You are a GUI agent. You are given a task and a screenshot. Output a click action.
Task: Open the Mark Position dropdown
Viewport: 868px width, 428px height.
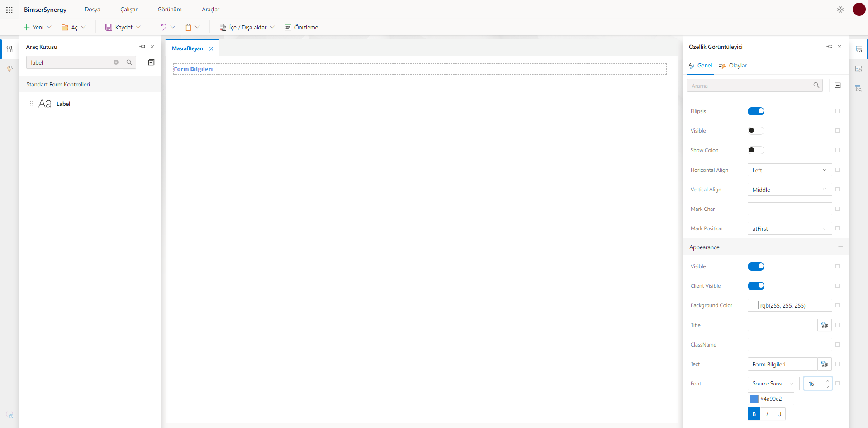789,228
